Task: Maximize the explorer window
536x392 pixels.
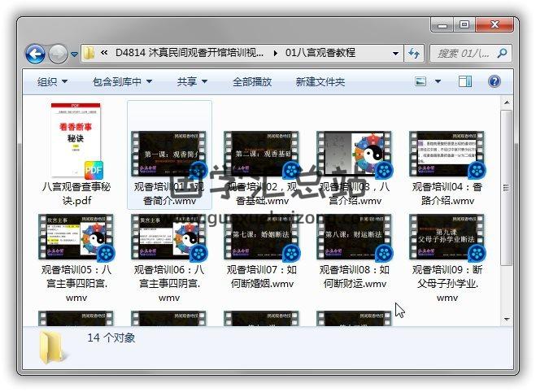Action: (x=464, y=25)
